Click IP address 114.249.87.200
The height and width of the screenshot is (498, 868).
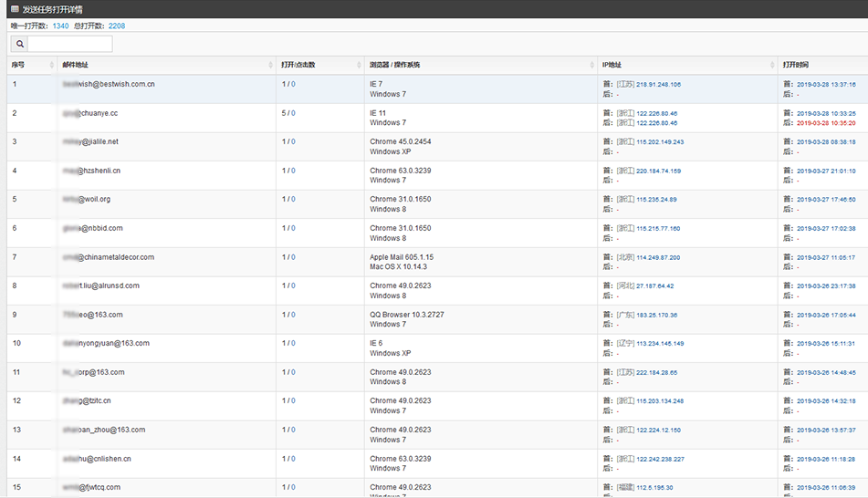(658, 257)
